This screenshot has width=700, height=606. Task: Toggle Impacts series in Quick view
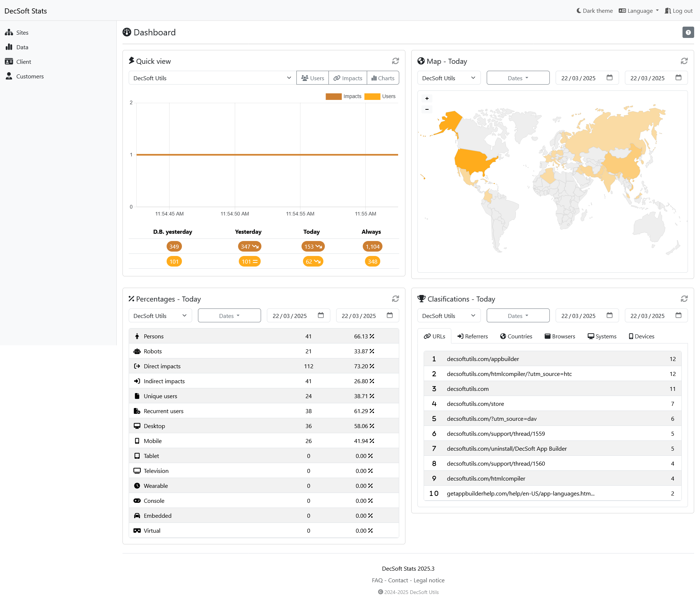pos(348,78)
